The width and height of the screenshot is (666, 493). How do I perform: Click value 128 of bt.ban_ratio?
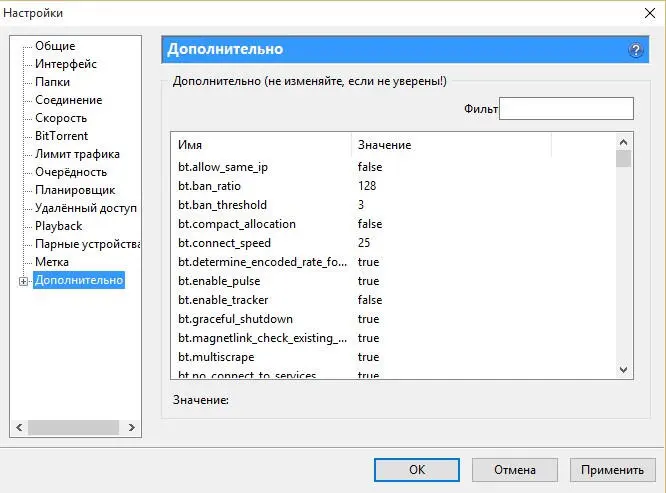(367, 186)
